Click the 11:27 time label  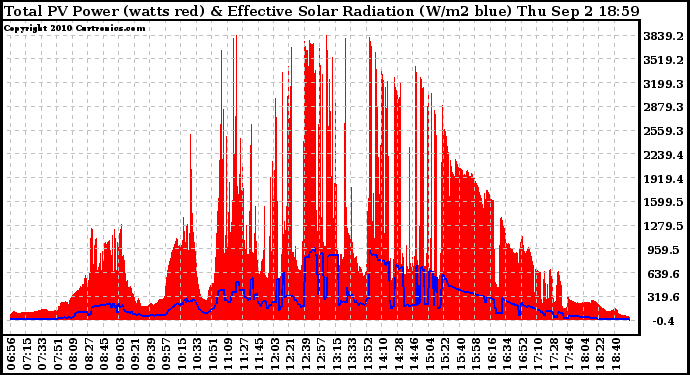coord(244,354)
